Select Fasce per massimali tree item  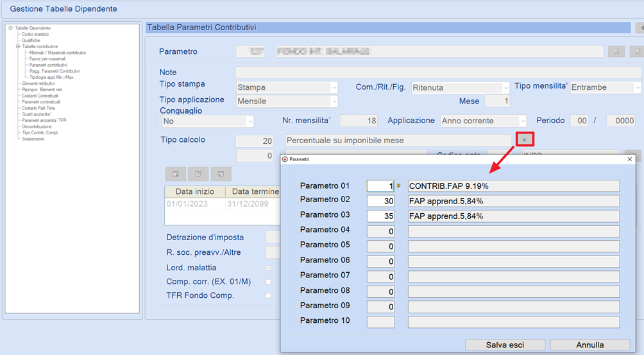[47, 59]
